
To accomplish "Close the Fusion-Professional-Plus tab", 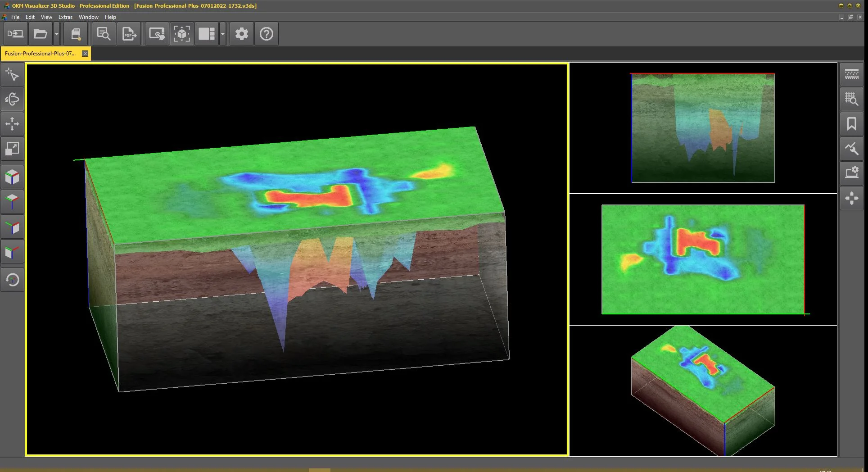I will 85,53.
